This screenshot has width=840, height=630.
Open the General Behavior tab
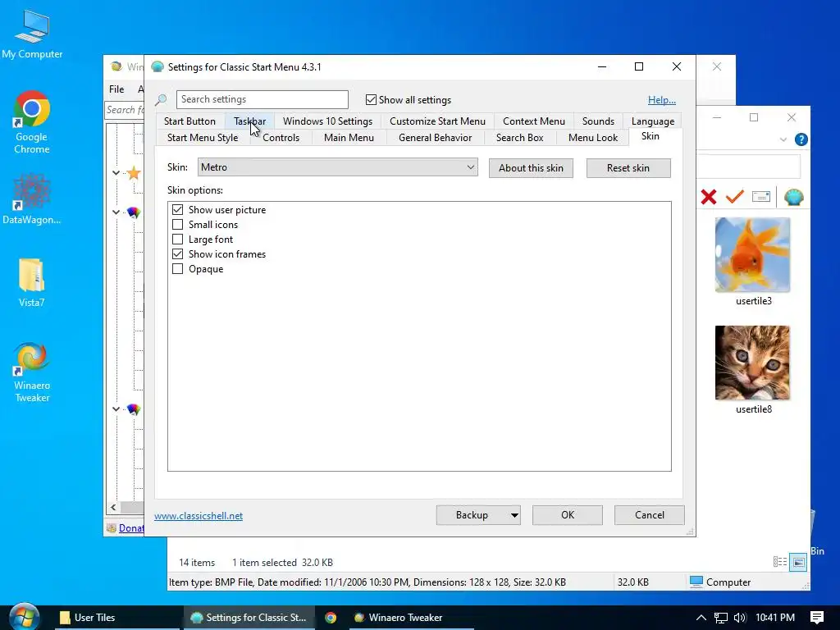[435, 138]
